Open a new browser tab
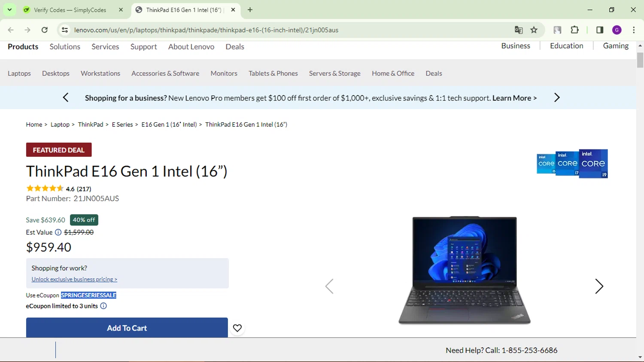This screenshot has height=362, width=644. [250, 9]
